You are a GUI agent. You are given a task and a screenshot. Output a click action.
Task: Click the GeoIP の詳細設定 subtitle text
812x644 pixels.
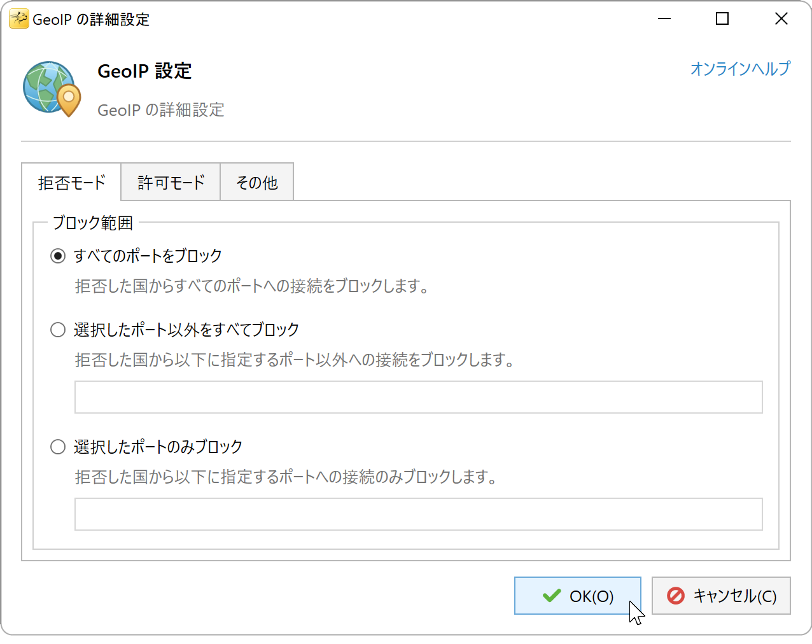(161, 110)
